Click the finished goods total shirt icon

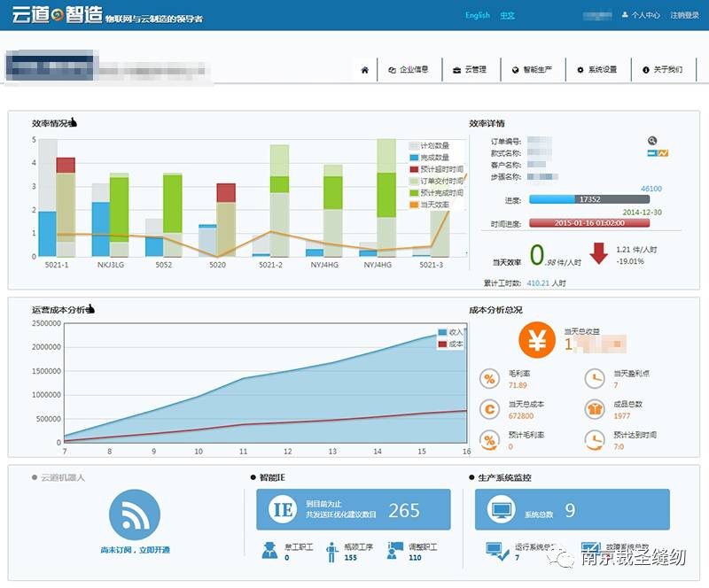tap(595, 409)
